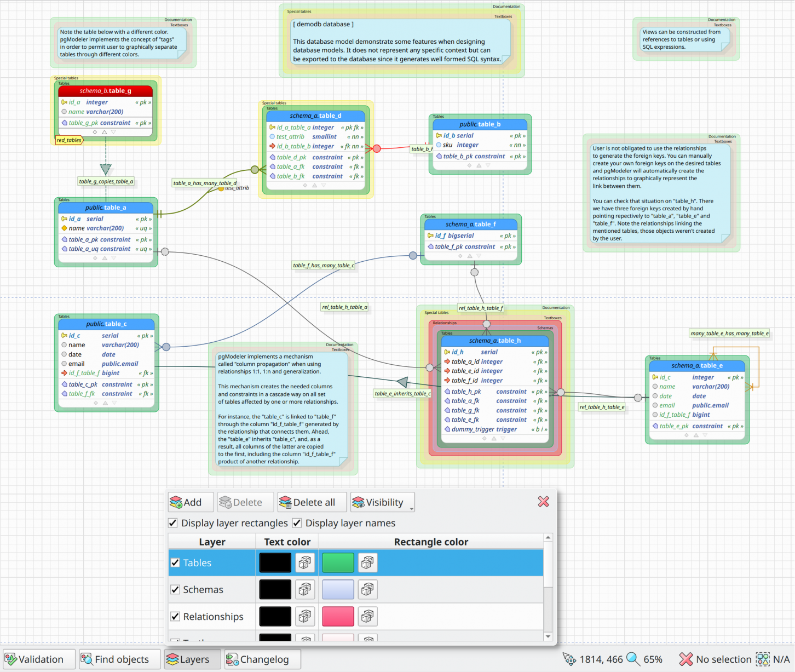Image resolution: width=795 pixels, height=672 pixels.
Task: Click table_a_has_many_table_d relationship label
Action: (205, 183)
